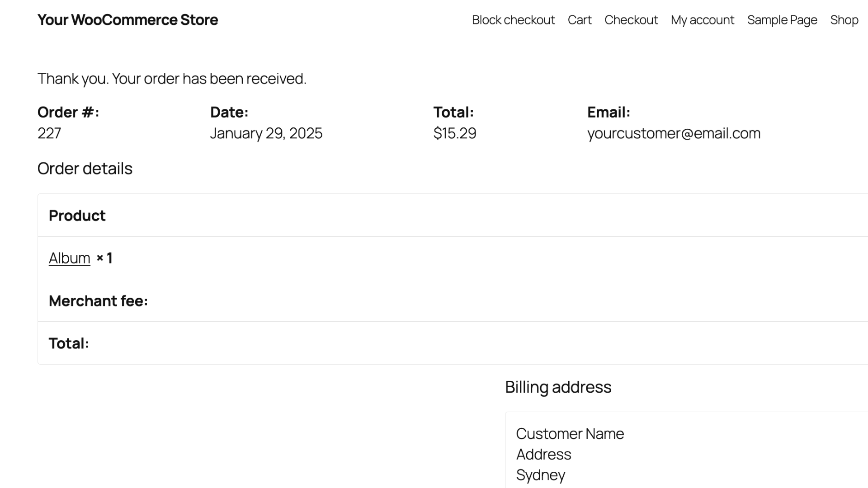Navigate to the Checkout page

tap(631, 20)
